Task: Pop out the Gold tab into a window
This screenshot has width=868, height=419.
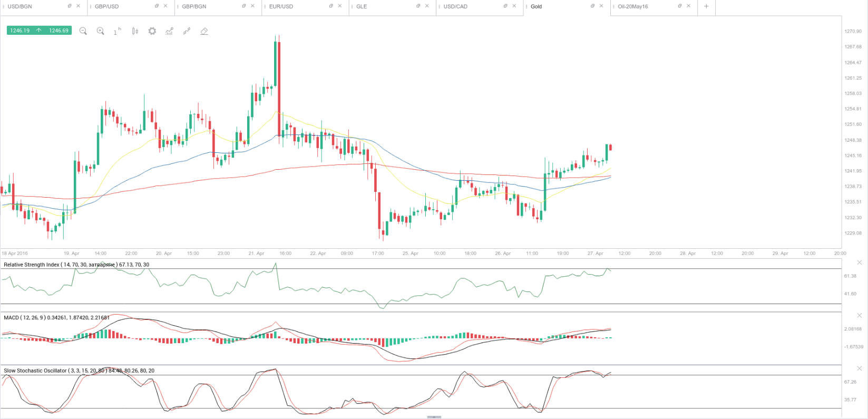Action: [592, 6]
